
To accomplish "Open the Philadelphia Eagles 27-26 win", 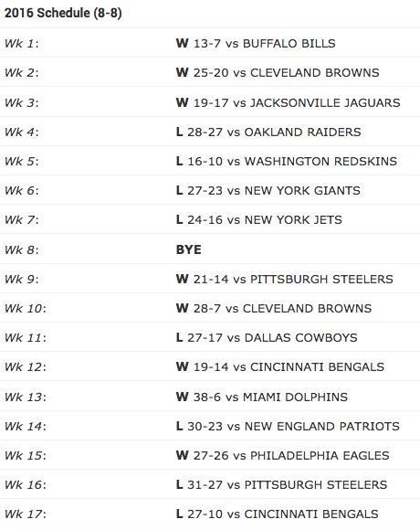I will tap(210, 455).
